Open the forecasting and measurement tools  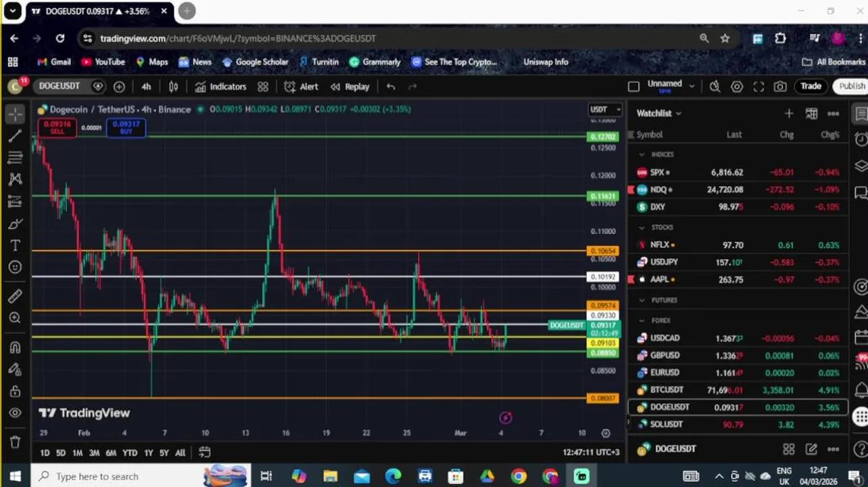point(15,202)
